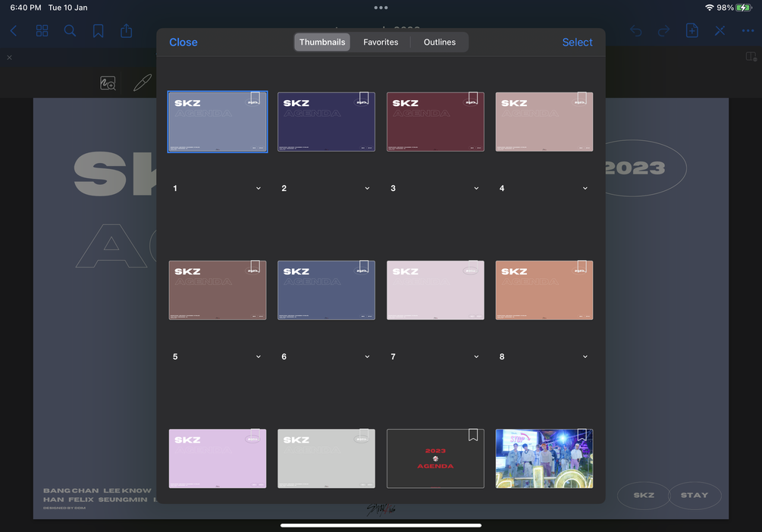The image size is (762, 532).
Task: Open the dark 2023 Agenda thumbnail
Action: [x=435, y=458]
